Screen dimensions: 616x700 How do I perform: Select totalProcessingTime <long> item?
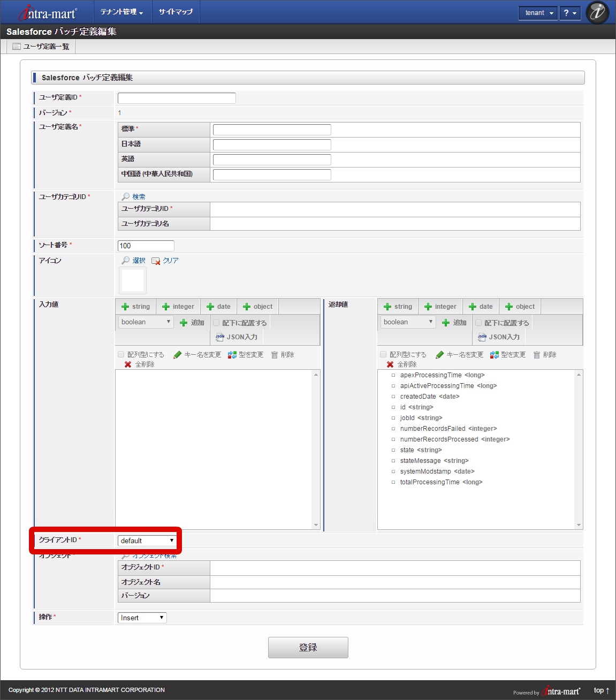click(x=442, y=482)
